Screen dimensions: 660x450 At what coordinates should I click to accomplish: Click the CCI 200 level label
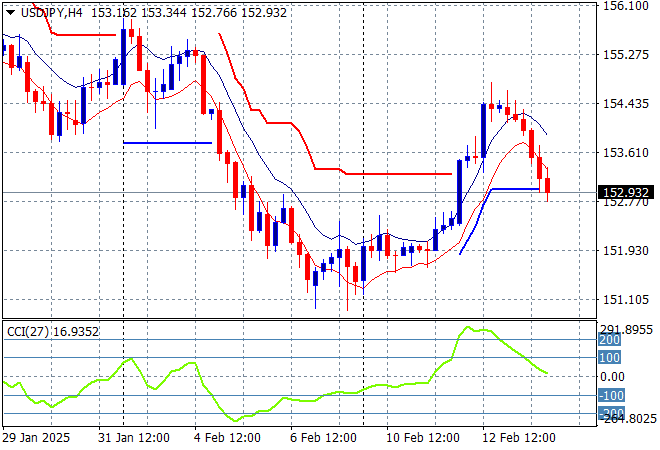click(x=609, y=340)
